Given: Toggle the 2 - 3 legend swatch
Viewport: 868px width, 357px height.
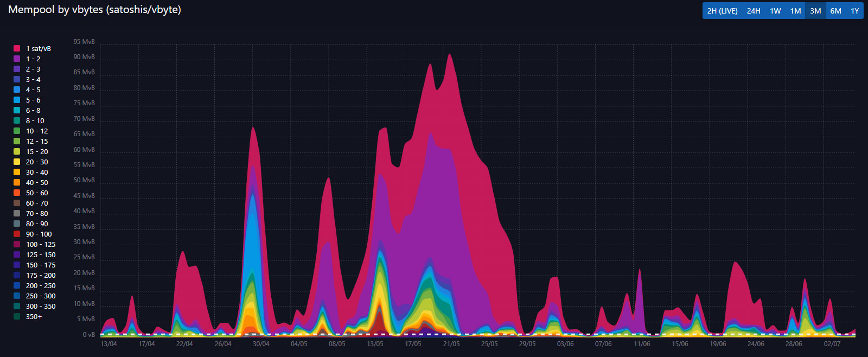Looking at the screenshot, I should coord(17,69).
